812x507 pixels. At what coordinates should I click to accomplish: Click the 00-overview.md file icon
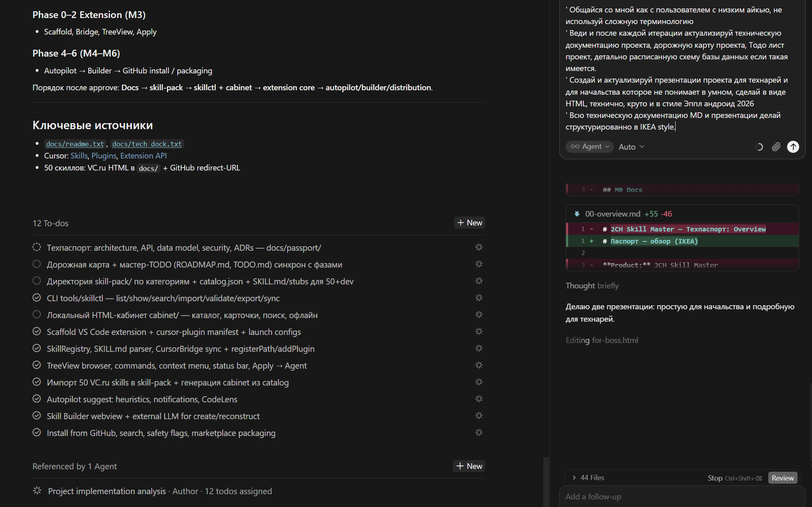click(x=577, y=214)
